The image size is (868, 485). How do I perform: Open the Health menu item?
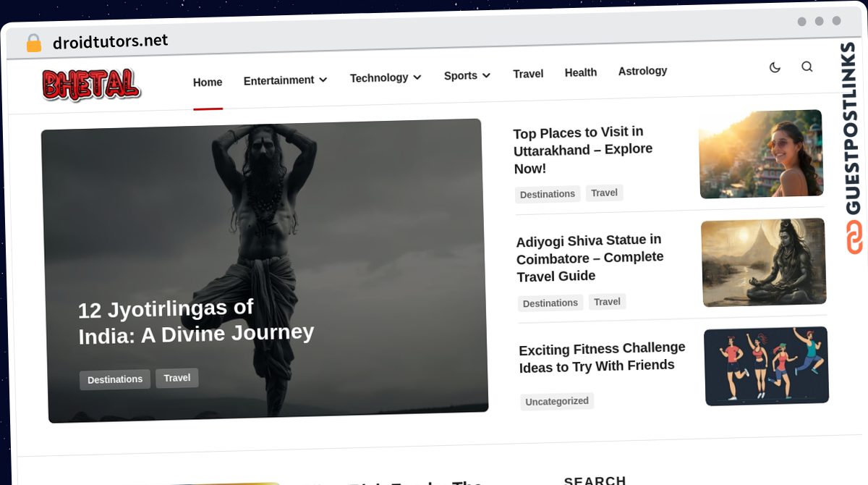tap(581, 72)
